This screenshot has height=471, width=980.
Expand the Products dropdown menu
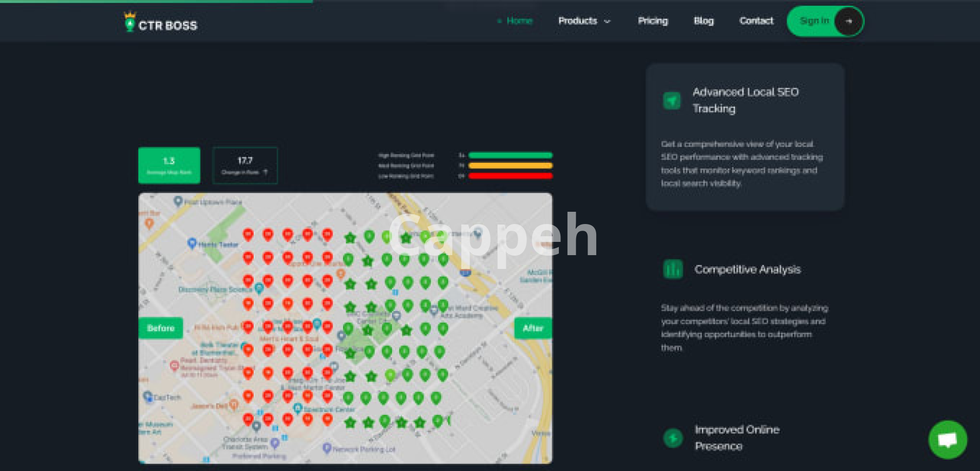(577, 21)
